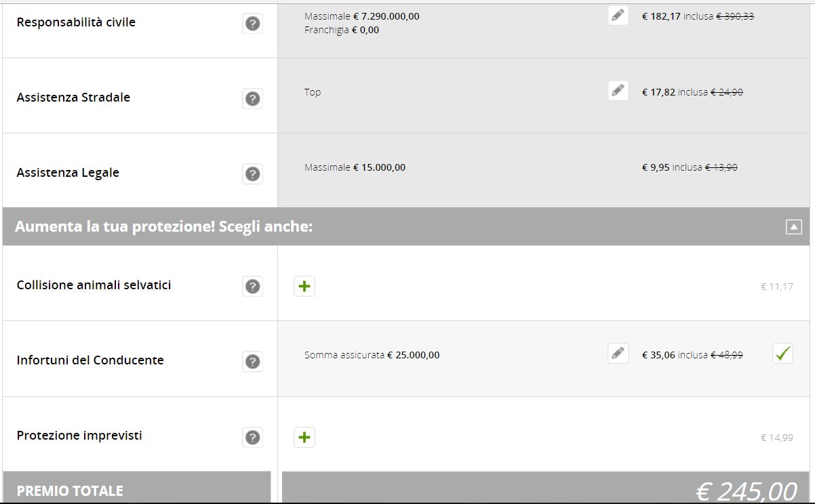Viewport: 815px width, 504px height.
Task: Click the € 14,99 Protezione imprevisti price
Action: click(x=776, y=438)
